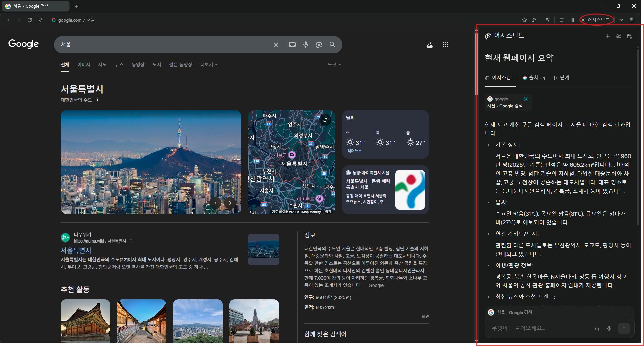The height and width of the screenshot is (346, 644).
Task: Copy the page link with the chain icon
Action: click(x=534, y=20)
